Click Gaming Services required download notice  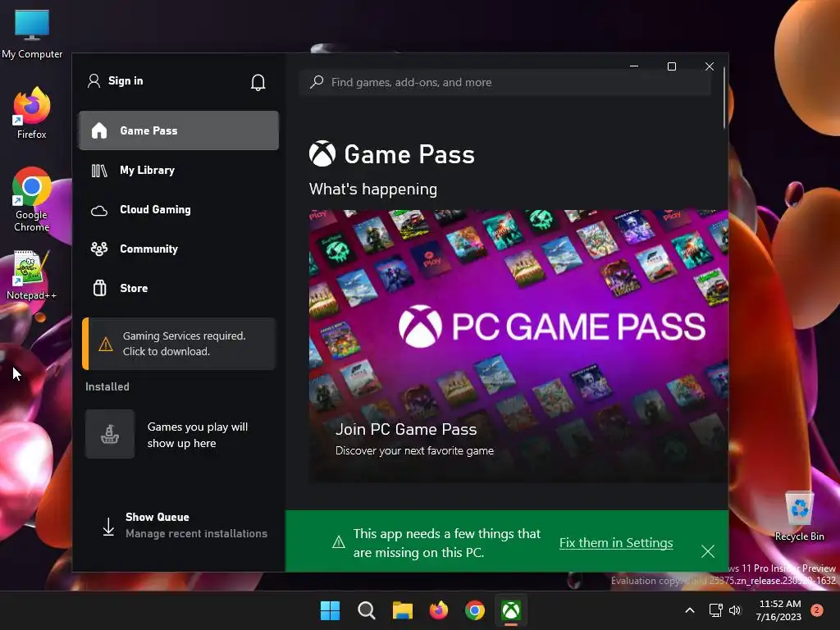179,344
